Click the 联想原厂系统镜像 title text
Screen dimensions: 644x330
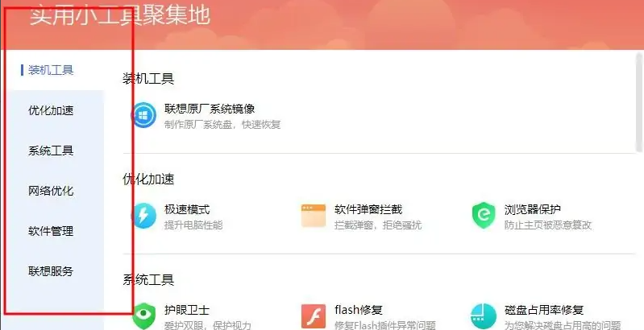point(210,109)
